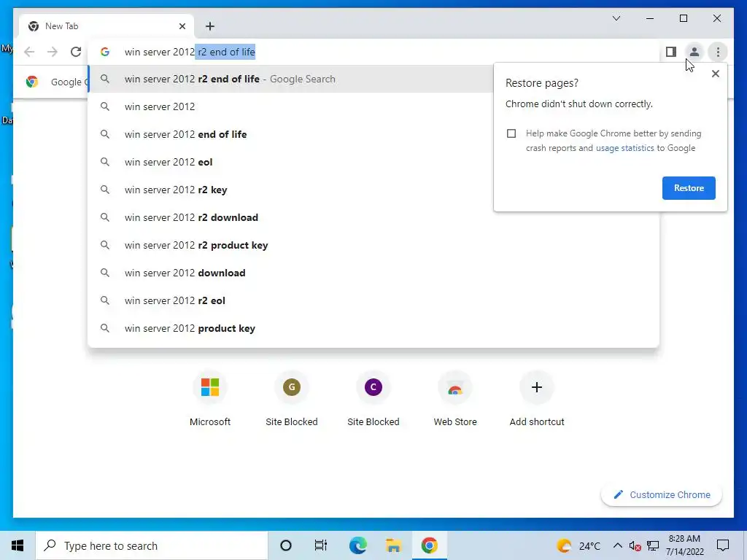Viewport: 747px width, 560px height.
Task: Open the Chrome side panel icon
Action: point(671,52)
